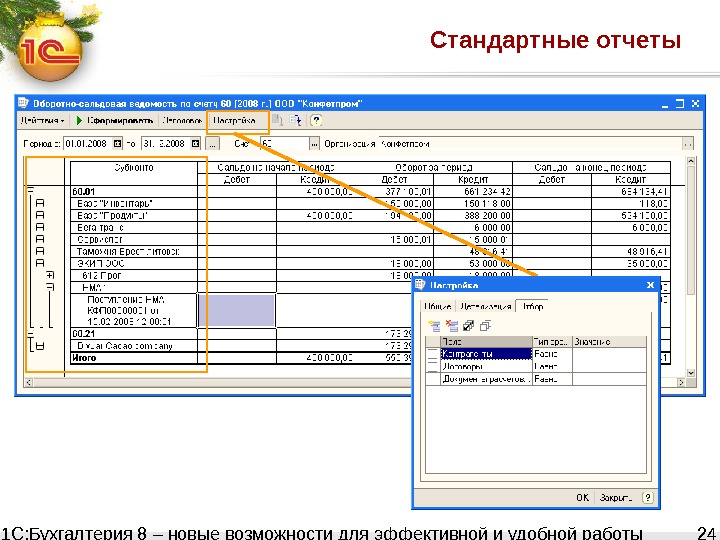
Task: Collapse the Бар "Инвентарь" row group marker
Action: 40,203
